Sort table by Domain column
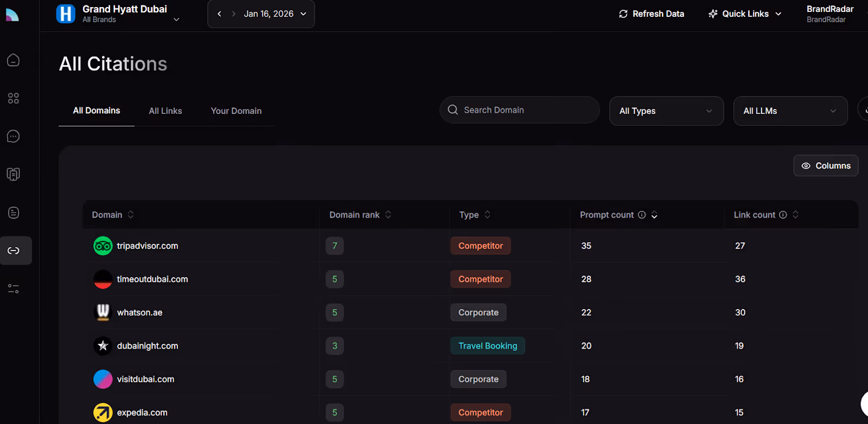868x424 pixels. (131, 215)
